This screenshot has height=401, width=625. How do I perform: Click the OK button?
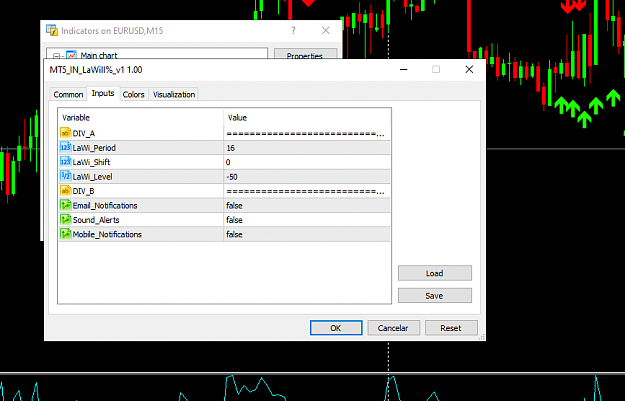pos(336,328)
